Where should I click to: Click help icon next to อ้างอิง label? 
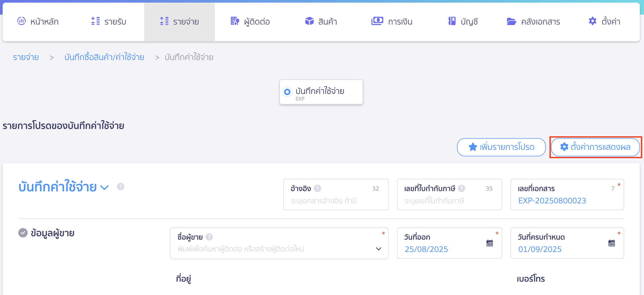click(317, 188)
